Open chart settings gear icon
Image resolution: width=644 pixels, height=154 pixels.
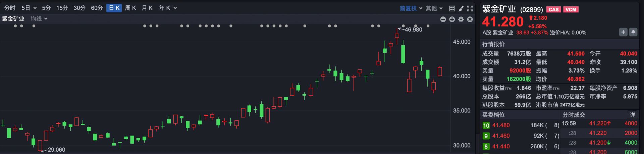[461, 19]
